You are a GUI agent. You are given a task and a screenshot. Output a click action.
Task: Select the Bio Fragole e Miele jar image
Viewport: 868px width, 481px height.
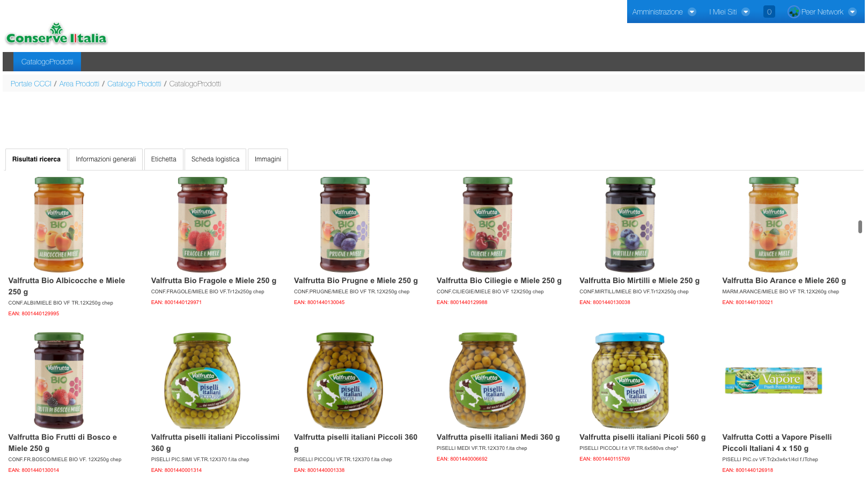[202, 225]
